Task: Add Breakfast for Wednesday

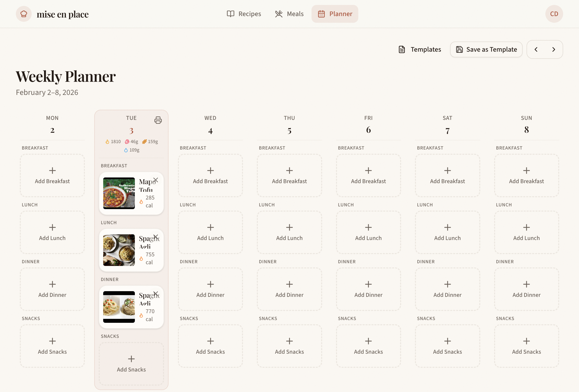Action: pos(210,175)
